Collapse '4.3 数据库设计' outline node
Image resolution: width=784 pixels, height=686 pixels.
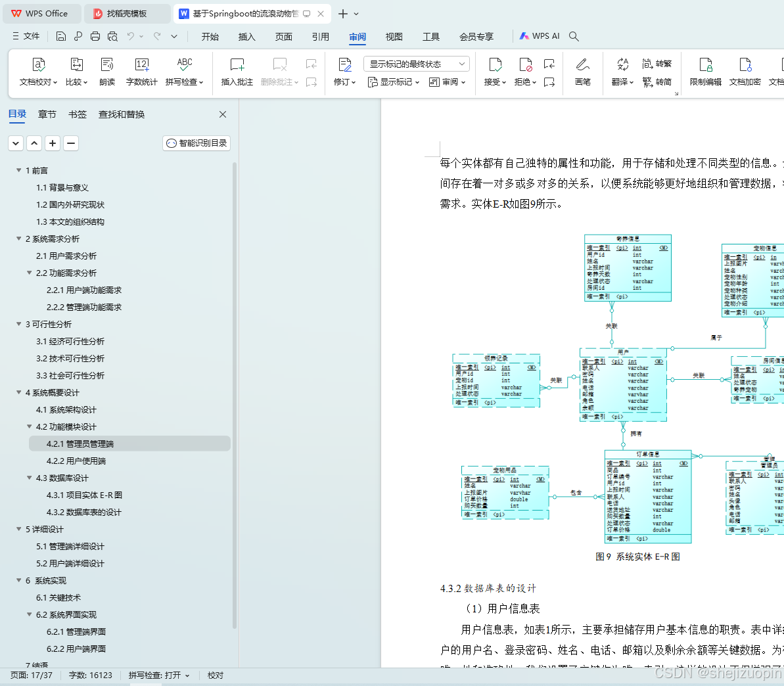29,478
